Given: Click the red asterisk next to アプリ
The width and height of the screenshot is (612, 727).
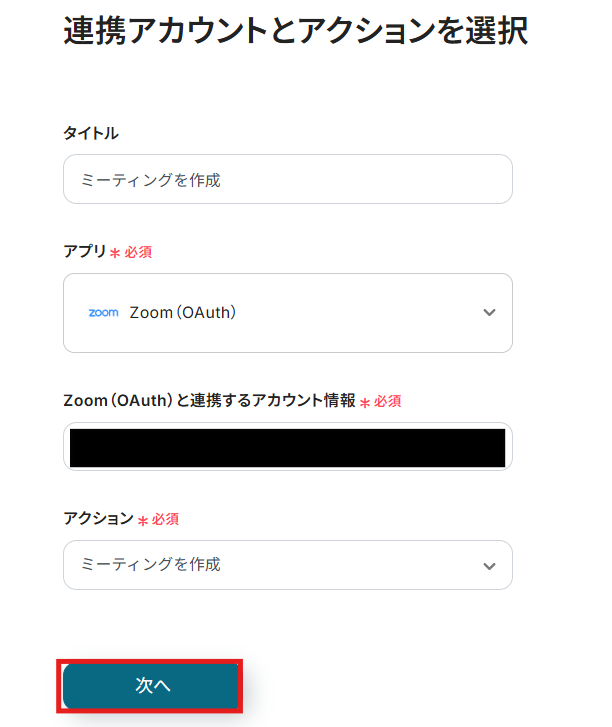Looking at the screenshot, I should tap(115, 254).
